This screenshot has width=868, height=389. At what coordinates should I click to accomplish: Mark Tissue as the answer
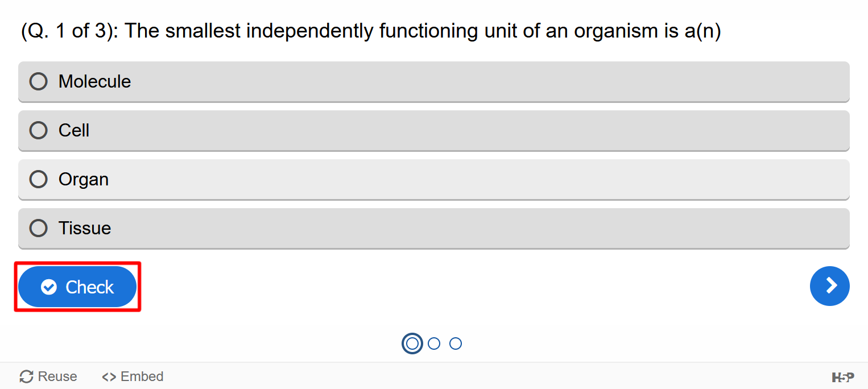[x=38, y=228]
